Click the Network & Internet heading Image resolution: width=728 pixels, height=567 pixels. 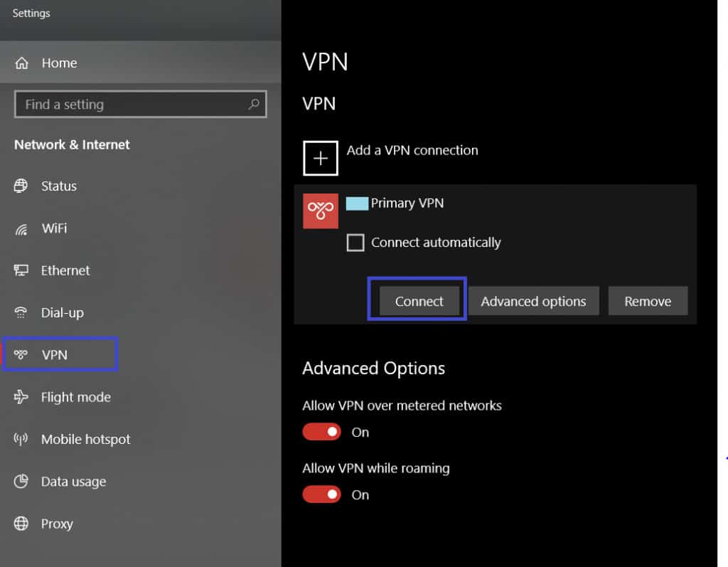coord(71,144)
